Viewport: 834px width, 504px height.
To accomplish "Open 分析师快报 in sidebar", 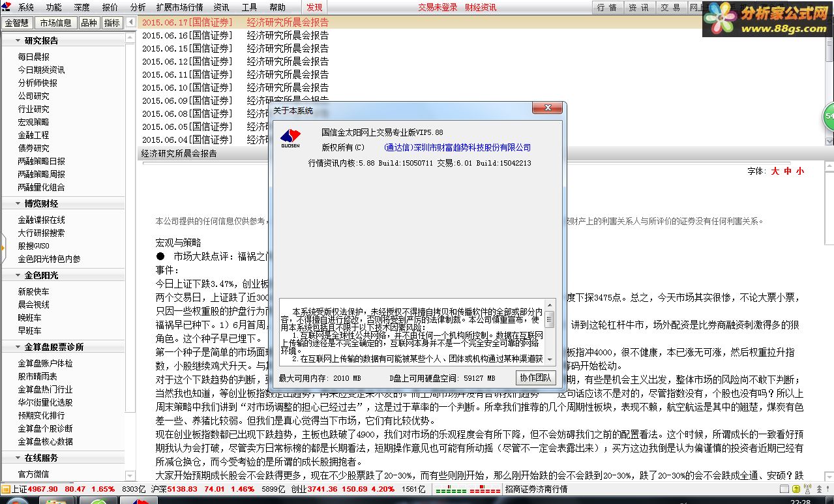I will click(x=37, y=83).
